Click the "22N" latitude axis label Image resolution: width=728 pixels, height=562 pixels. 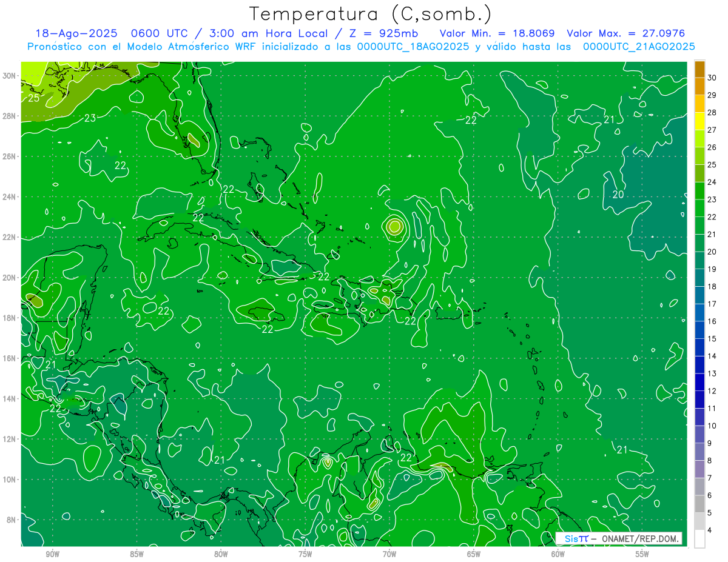point(10,237)
